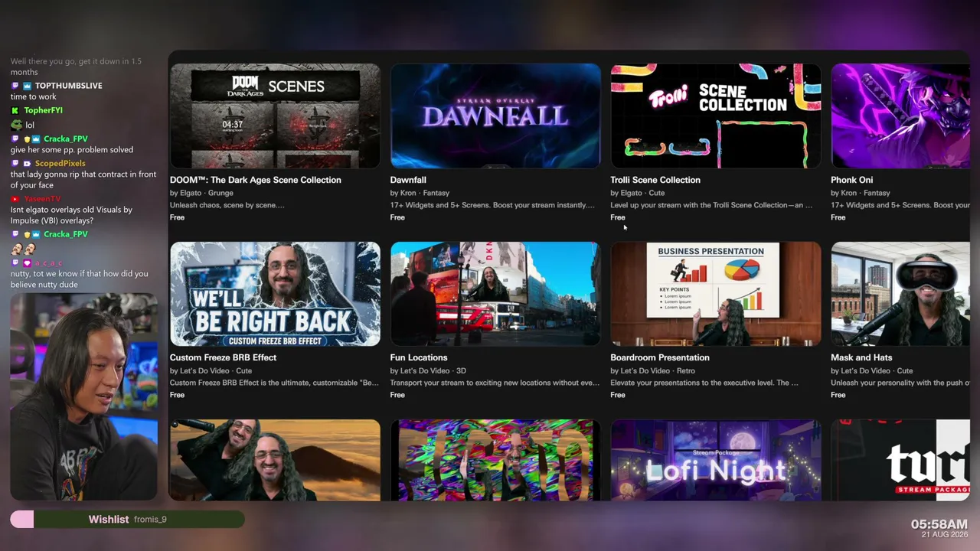Click the YouTube badge beside YaseenTV
This screenshot has width=980, height=551.
pos(15,199)
